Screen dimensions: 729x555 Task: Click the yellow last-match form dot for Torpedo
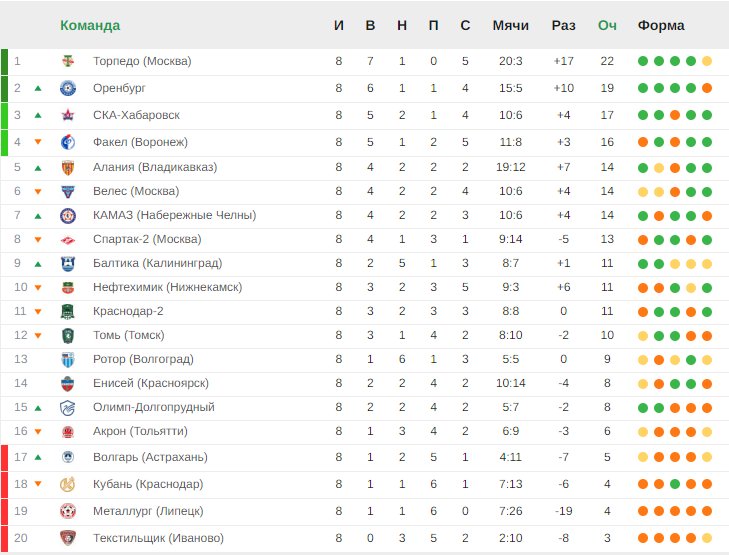click(707, 61)
